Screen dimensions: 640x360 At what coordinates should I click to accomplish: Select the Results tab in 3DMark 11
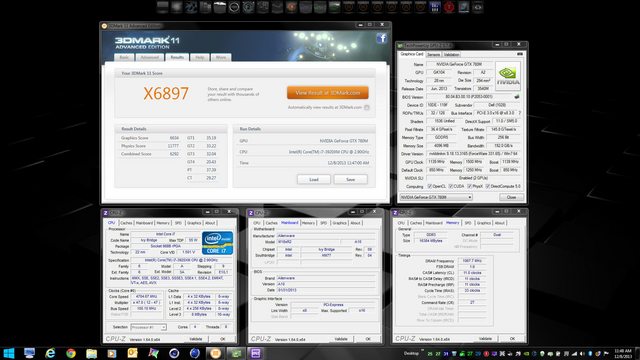click(x=177, y=57)
